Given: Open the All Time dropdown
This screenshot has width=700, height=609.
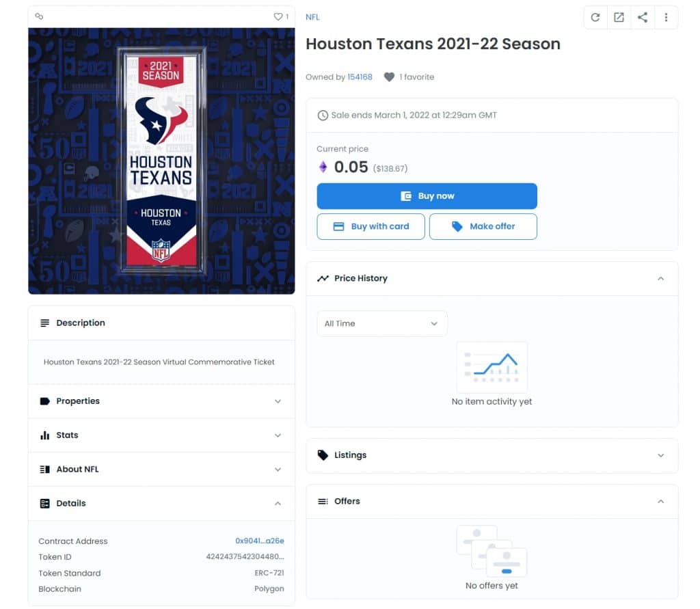Looking at the screenshot, I should (381, 324).
